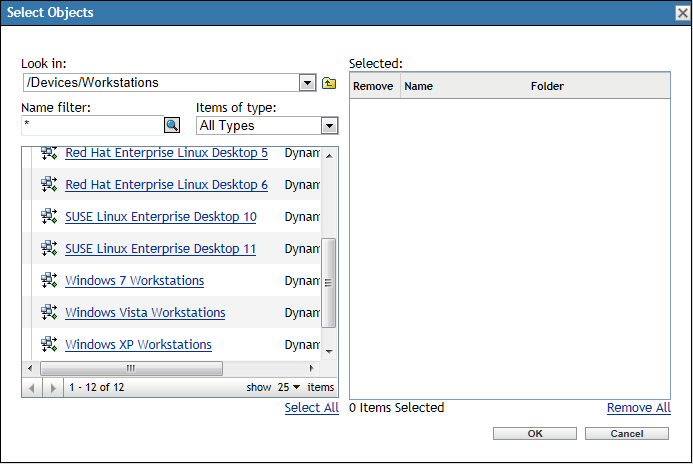The image size is (693, 464).
Task: Click the horizontal scrollbar thumb
Action: [131, 368]
